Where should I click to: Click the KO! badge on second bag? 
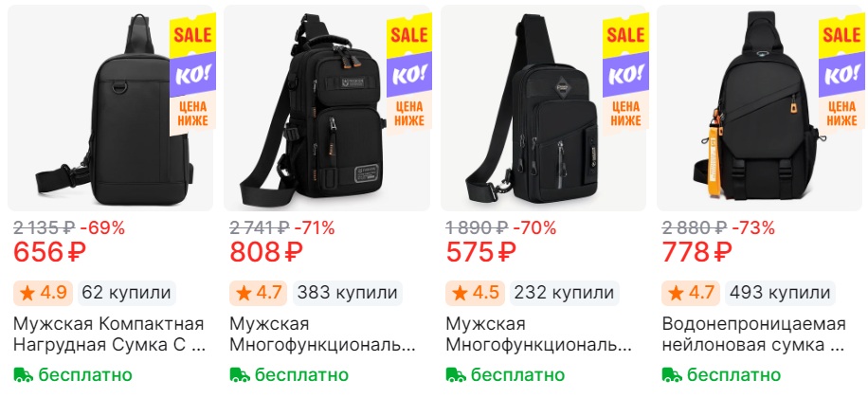409,74
